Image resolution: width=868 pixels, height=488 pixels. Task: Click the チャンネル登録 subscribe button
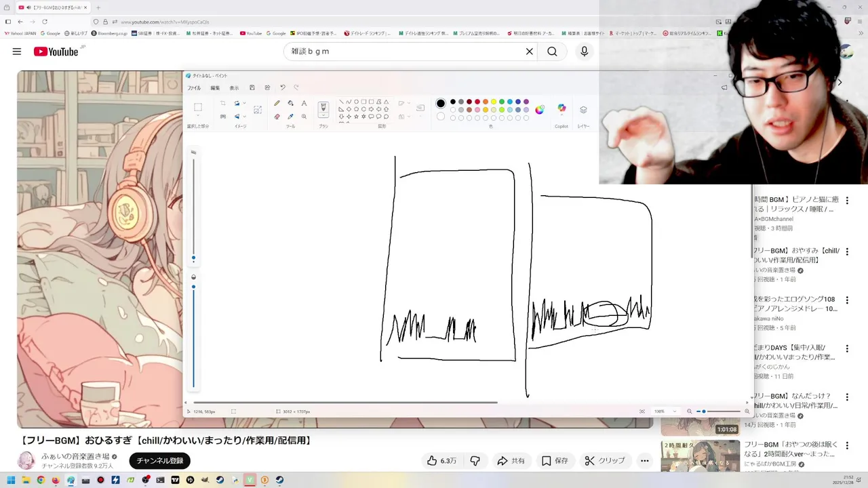pyautogui.click(x=160, y=460)
